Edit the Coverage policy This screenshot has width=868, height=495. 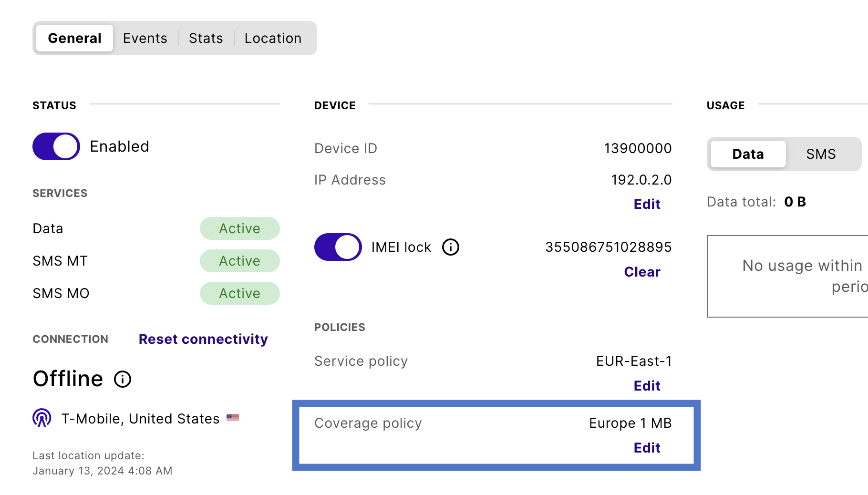[x=647, y=448]
